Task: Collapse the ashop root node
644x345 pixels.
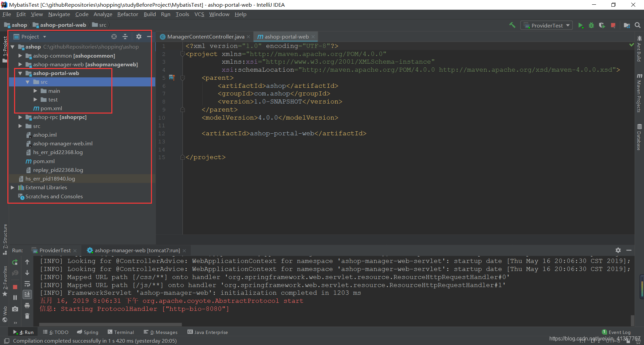Action: pyautogui.click(x=13, y=47)
